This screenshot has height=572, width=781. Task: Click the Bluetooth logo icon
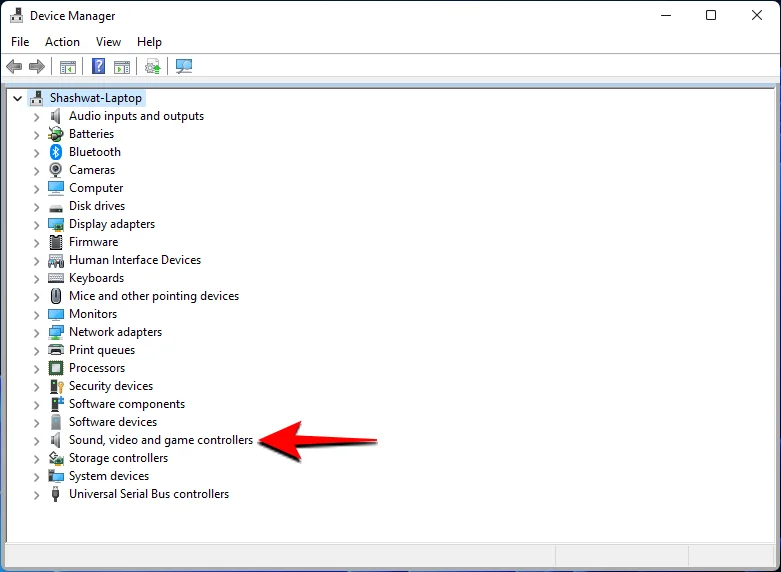pyautogui.click(x=56, y=152)
